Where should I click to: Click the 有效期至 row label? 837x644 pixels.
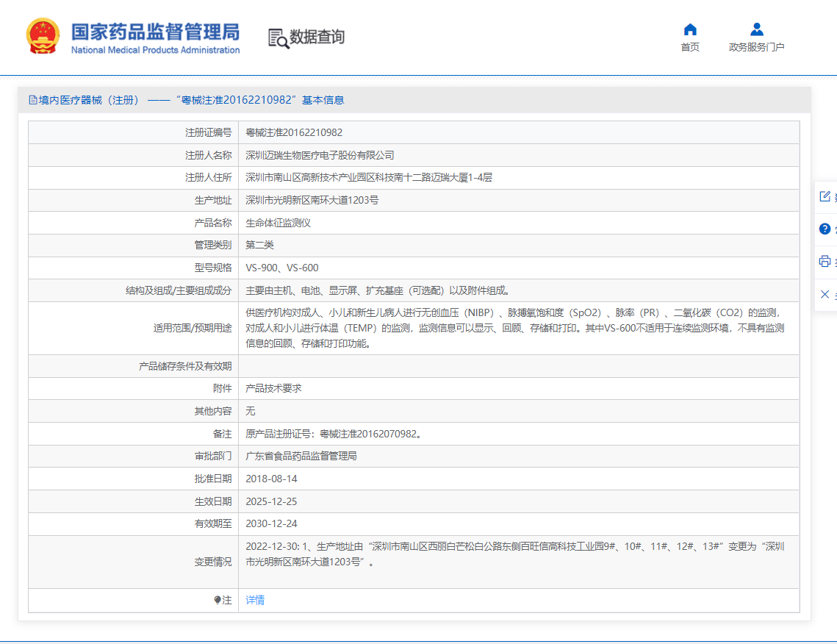point(213,524)
